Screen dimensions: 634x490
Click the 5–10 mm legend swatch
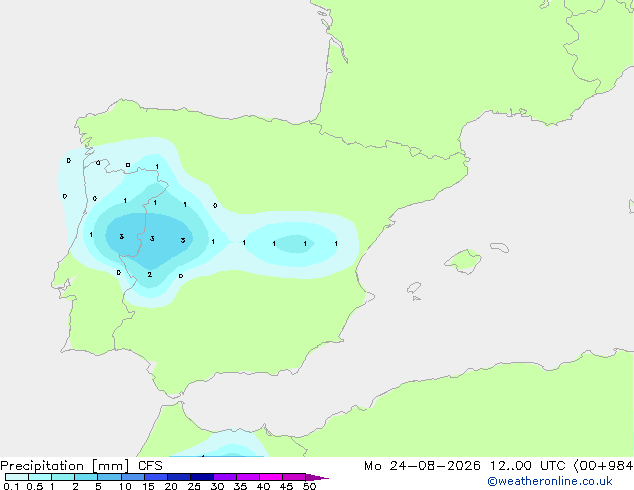click(x=109, y=477)
